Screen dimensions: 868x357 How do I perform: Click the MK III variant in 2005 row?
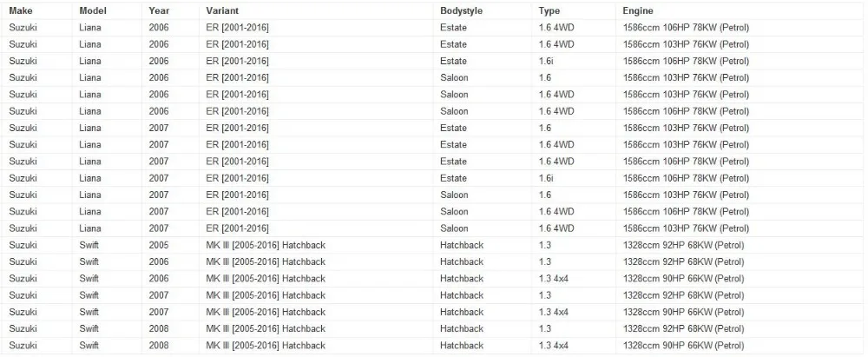coord(266,245)
